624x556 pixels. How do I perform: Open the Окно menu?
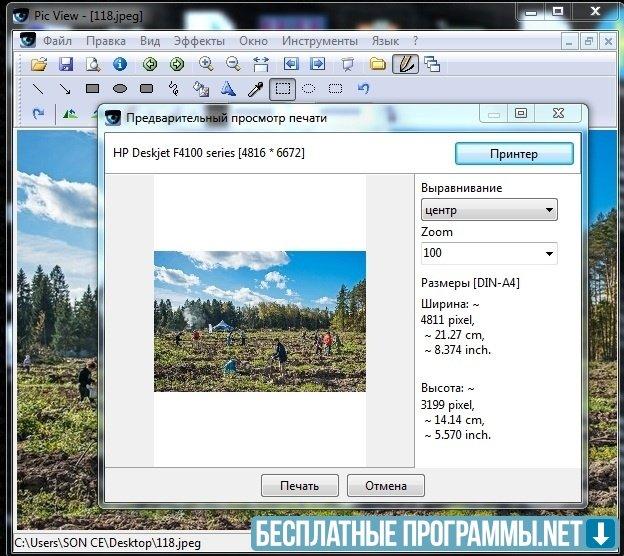(x=254, y=41)
